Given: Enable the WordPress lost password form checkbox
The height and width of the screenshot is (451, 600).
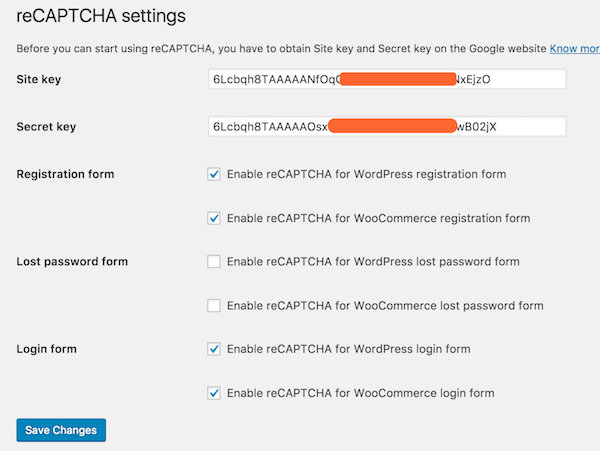Looking at the screenshot, I should click(214, 262).
